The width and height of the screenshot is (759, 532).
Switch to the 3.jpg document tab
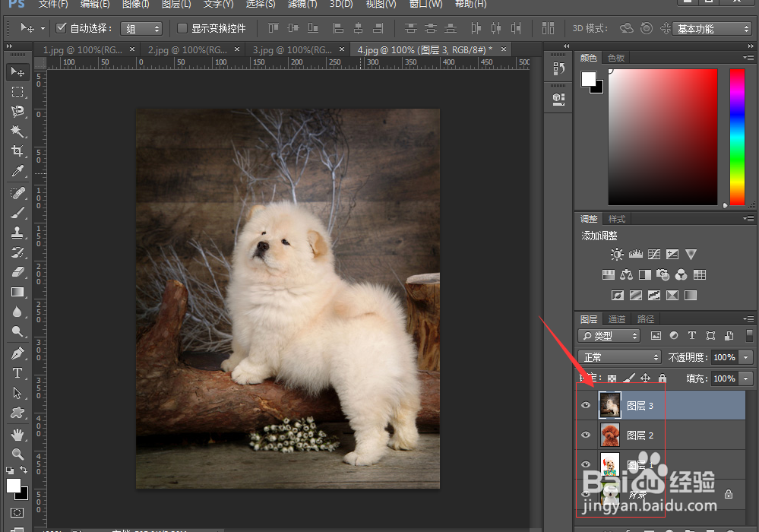[x=292, y=49]
